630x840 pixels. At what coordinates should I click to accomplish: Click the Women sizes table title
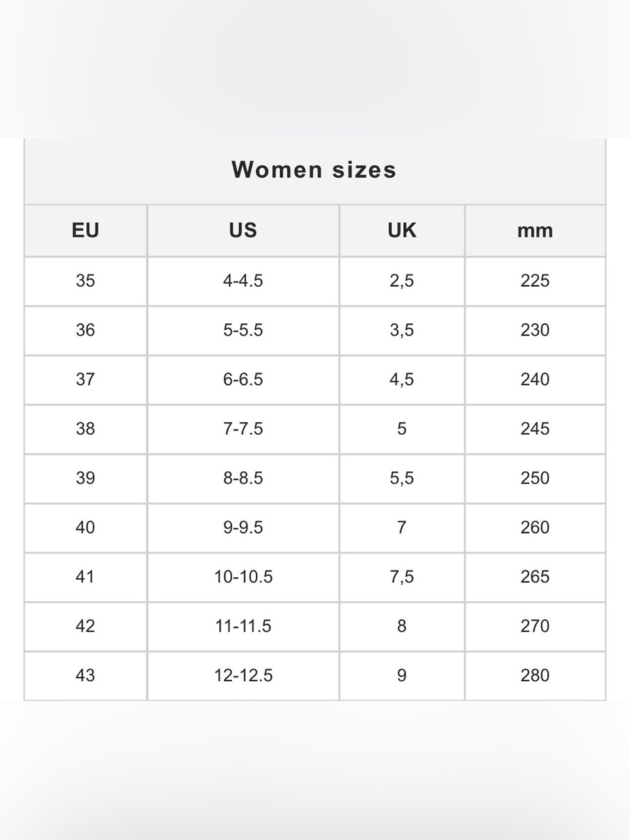pyautogui.click(x=314, y=170)
